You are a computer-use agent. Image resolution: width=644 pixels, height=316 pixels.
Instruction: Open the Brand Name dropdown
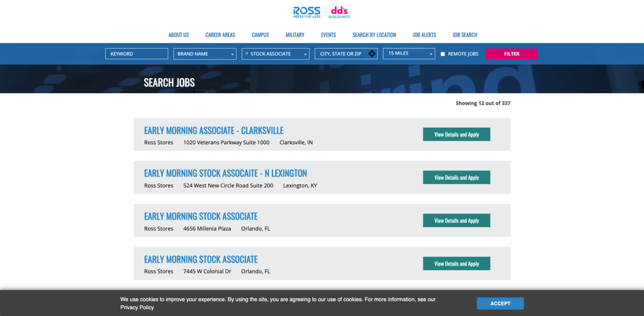[x=205, y=54]
